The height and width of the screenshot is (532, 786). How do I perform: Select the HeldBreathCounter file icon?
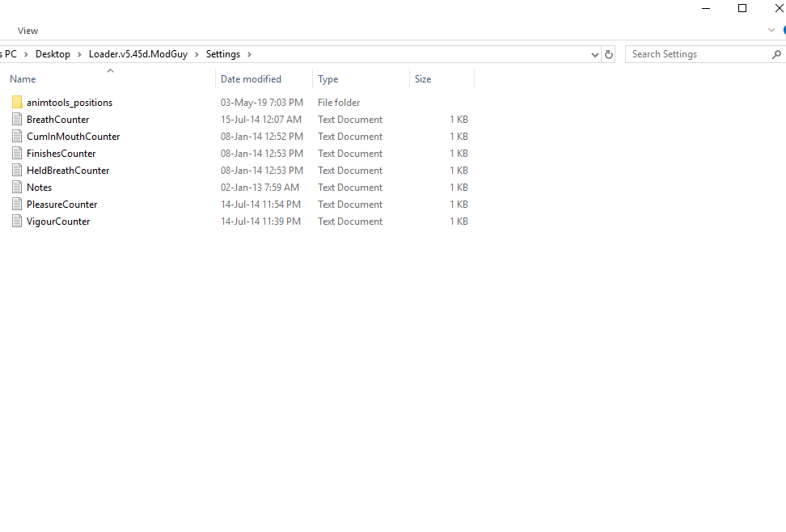(x=17, y=171)
